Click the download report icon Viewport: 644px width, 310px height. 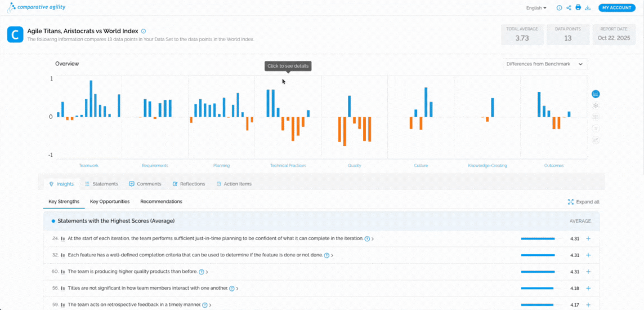click(588, 8)
